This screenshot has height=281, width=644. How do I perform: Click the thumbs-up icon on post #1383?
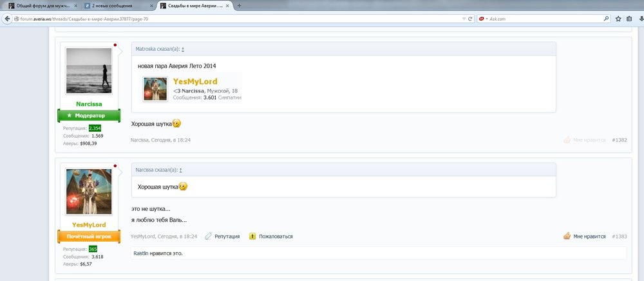click(x=567, y=236)
